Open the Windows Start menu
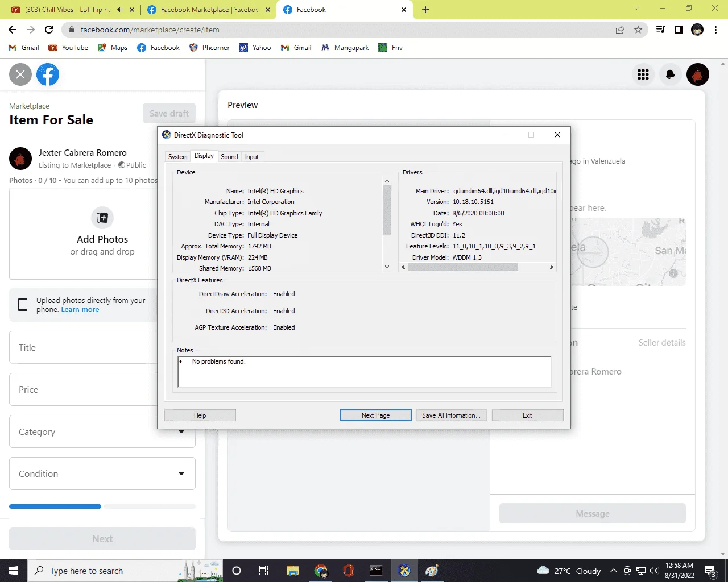This screenshot has width=728, height=582. click(x=14, y=571)
